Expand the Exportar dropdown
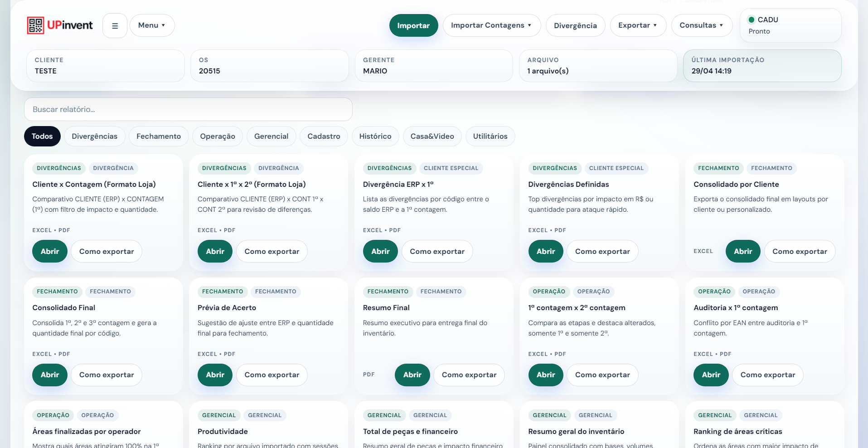The width and height of the screenshot is (868, 448). [x=638, y=25]
